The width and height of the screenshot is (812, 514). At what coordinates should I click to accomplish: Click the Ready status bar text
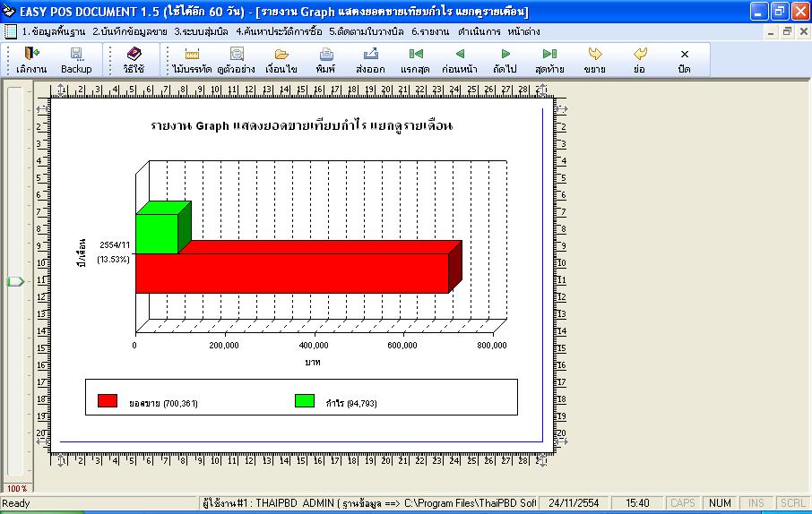click(x=16, y=503)
